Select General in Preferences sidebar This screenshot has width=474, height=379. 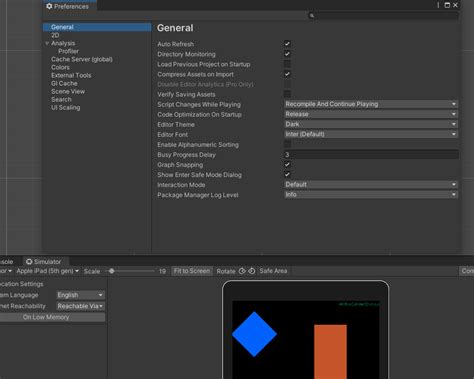(97, 27)
